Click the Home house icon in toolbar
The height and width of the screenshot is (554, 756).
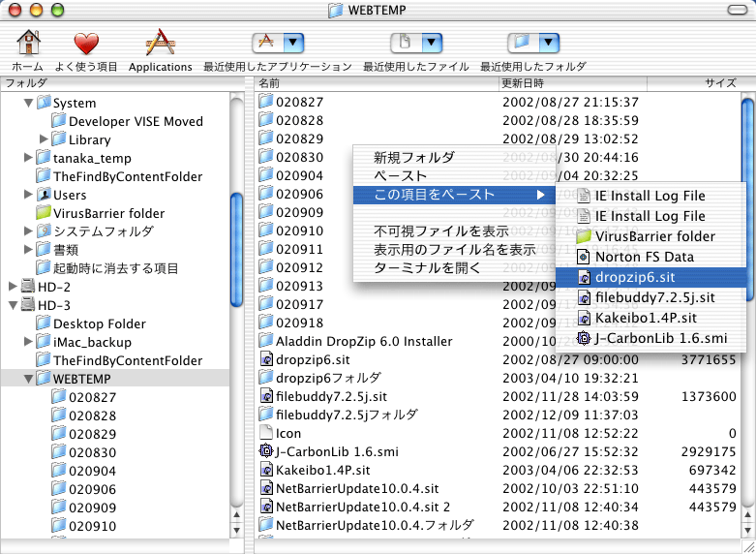click(28, 43)
